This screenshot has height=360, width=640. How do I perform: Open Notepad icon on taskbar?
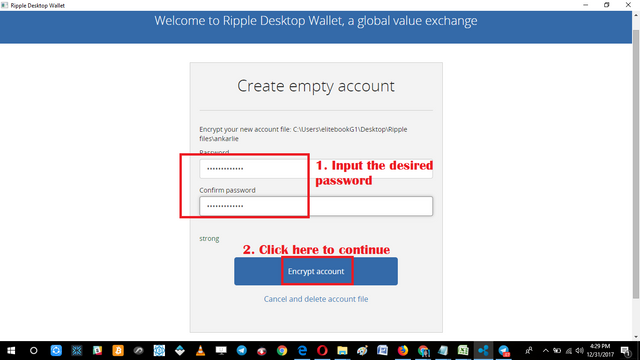(x=443, y=351)
